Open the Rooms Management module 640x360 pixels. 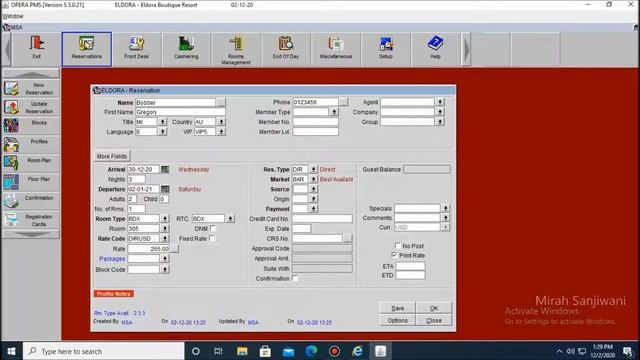point(236,49)
